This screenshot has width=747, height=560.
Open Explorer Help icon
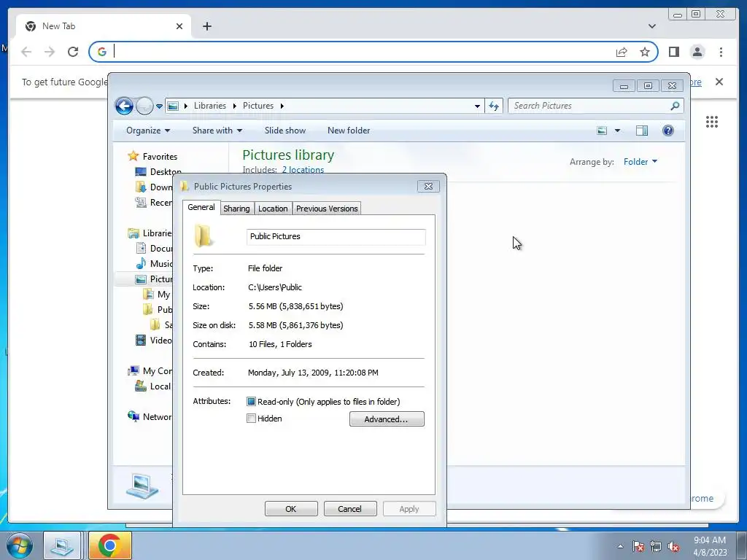pos(668,131)
